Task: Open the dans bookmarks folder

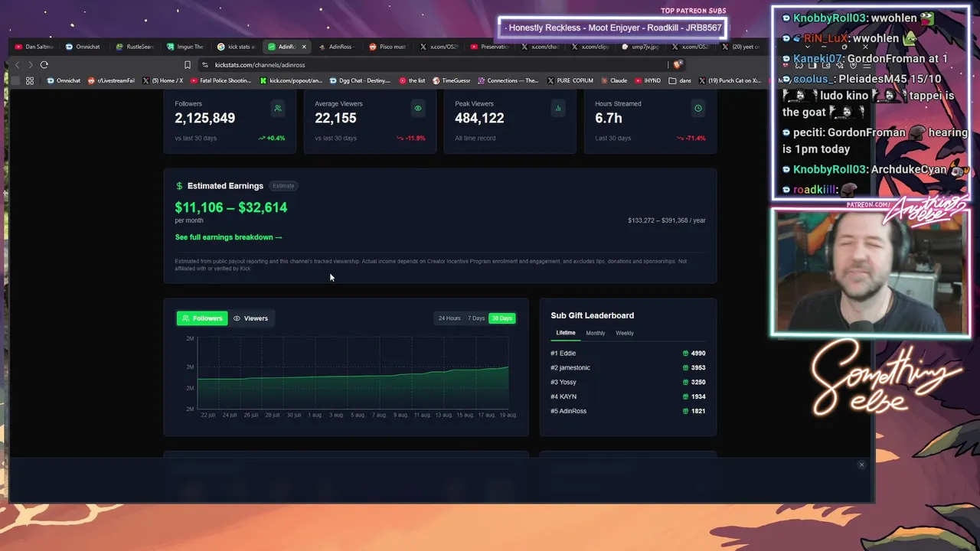Action: click(x=680, y=80)
